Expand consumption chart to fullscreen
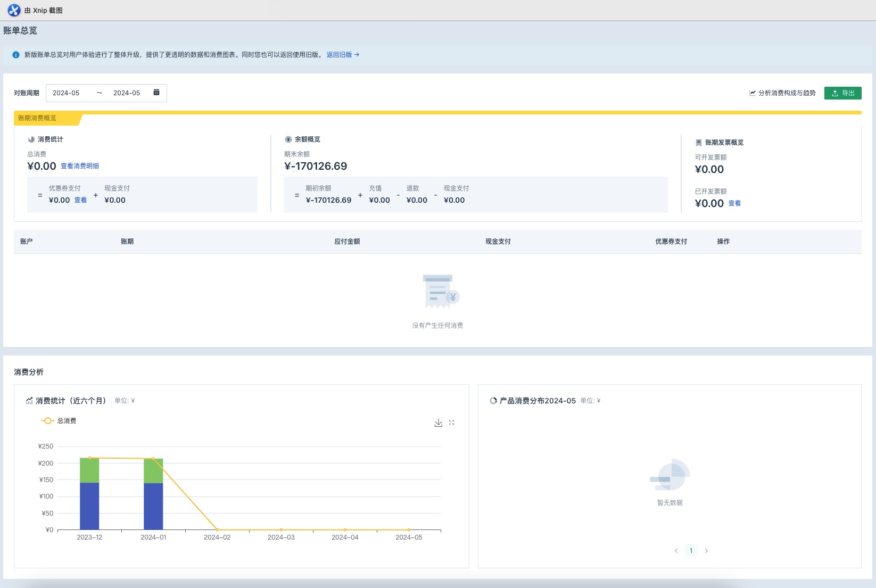 tap(451, 423)
